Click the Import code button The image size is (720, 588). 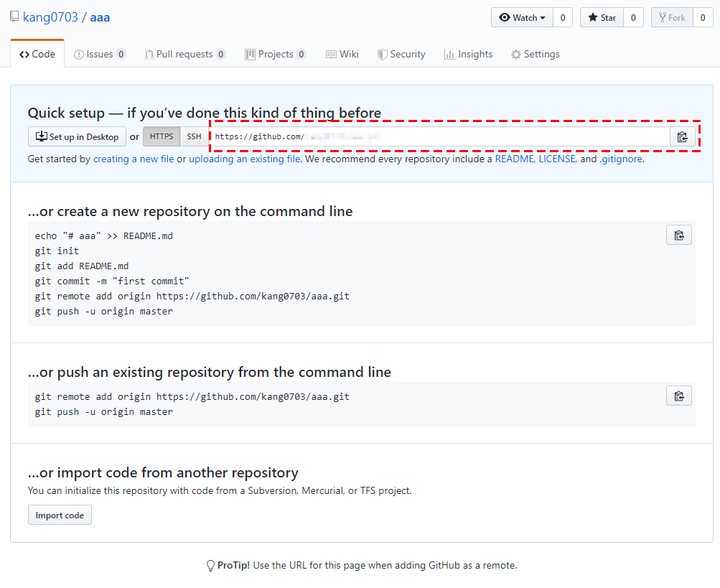pos(60,515)
